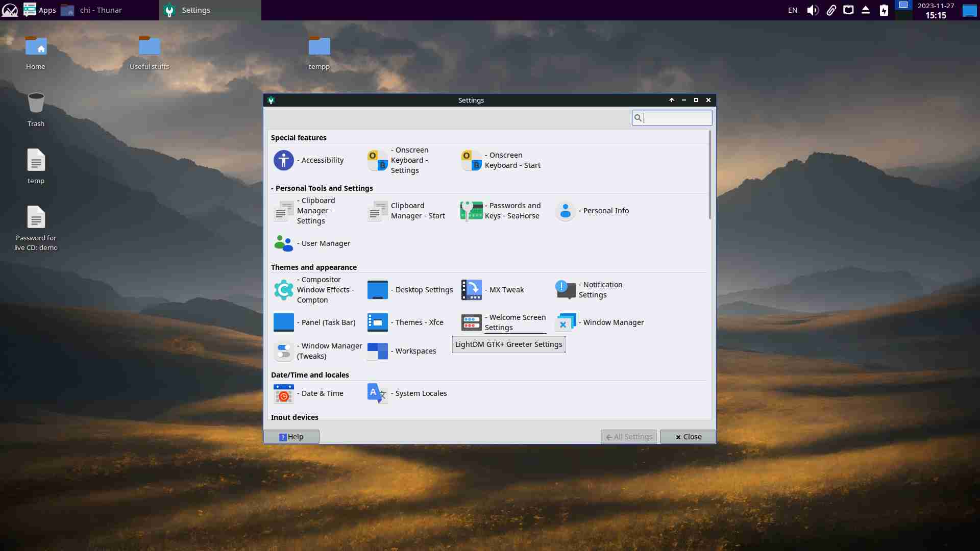Open Onscreen Keyboard Settings
Image resolution: width=980 pixels, height=551 pixels.
coord(378,160)
